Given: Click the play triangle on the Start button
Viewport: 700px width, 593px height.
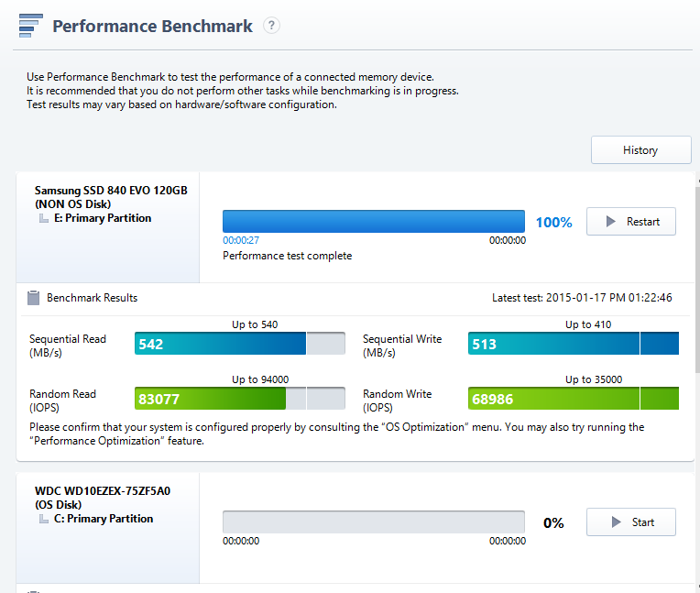Looking at the screenshot, I should [616, 522].
